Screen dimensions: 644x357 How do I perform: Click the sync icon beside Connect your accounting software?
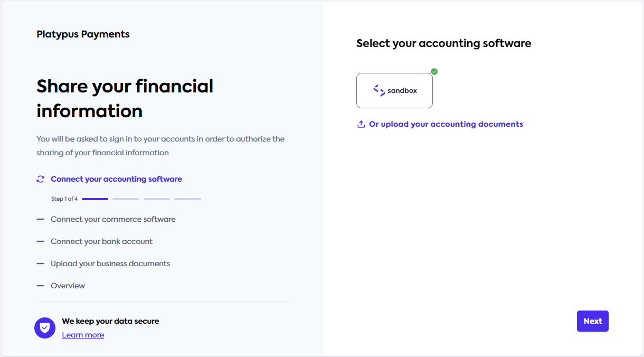pyautogui.click(x=41, y=179)
